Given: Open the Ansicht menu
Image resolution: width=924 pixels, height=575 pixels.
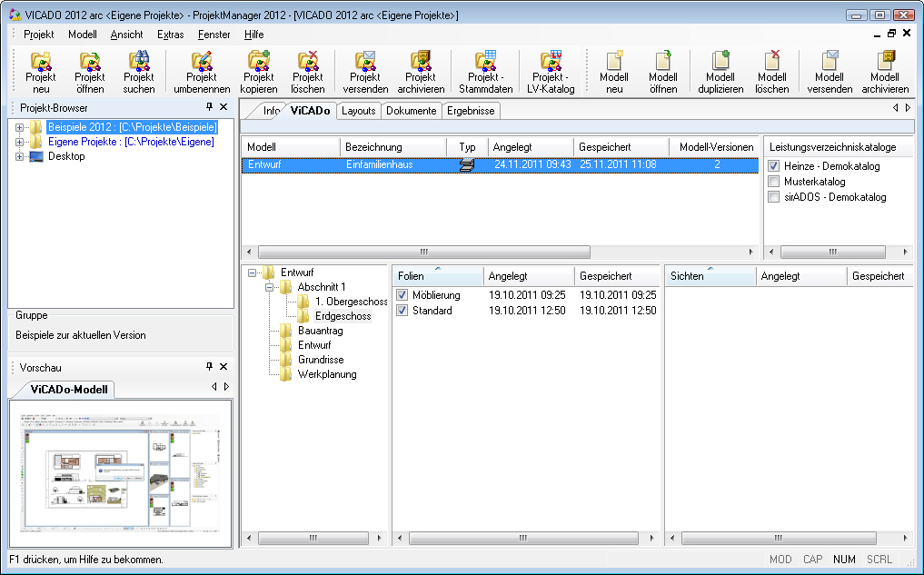Looking at the screenshot, I should [126, 35].
